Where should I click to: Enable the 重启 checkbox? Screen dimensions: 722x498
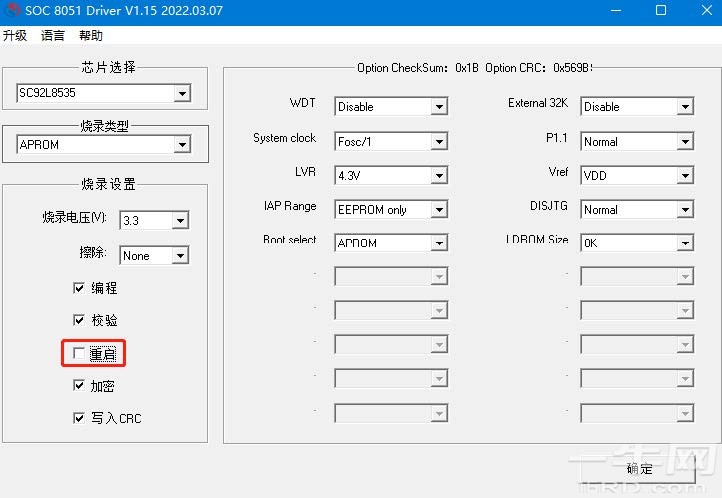(79, 354)
